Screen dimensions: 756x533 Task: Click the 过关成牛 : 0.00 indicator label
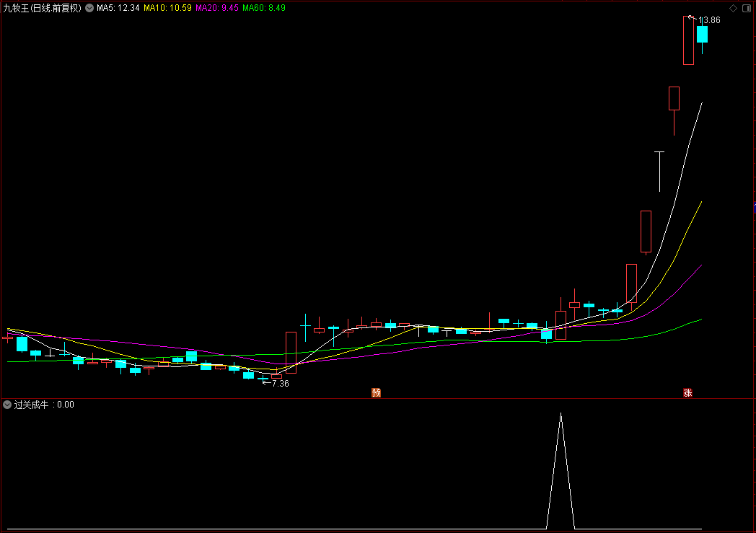coord(44,405)
